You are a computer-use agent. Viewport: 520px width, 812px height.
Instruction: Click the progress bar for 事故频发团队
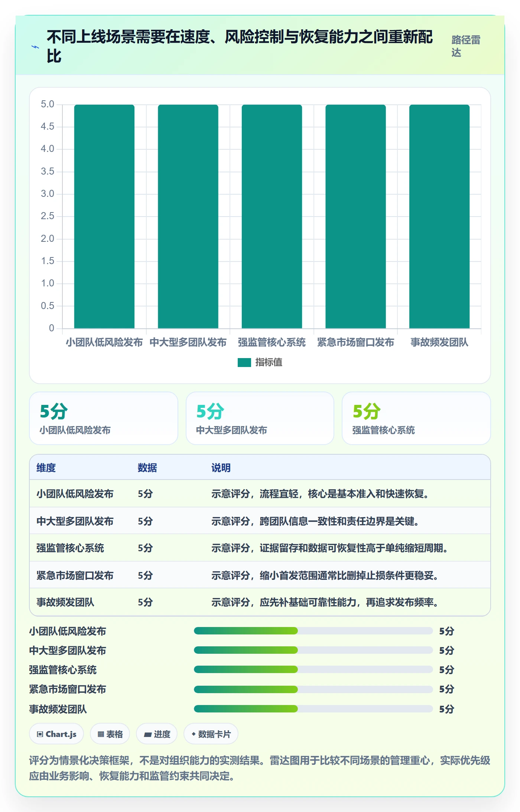(x=313, y=709)
